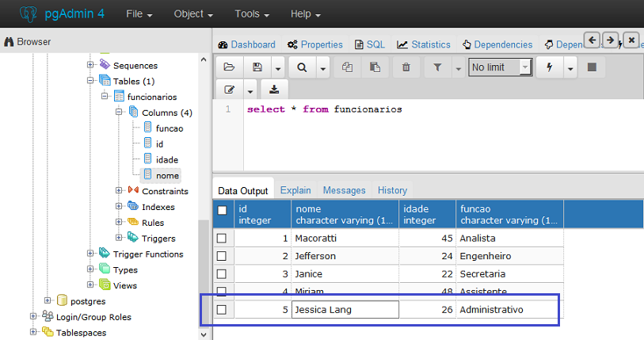Viewport: 644px width, 340px height.
Task: Switch to the Messages tab
Action: (344, 190)
